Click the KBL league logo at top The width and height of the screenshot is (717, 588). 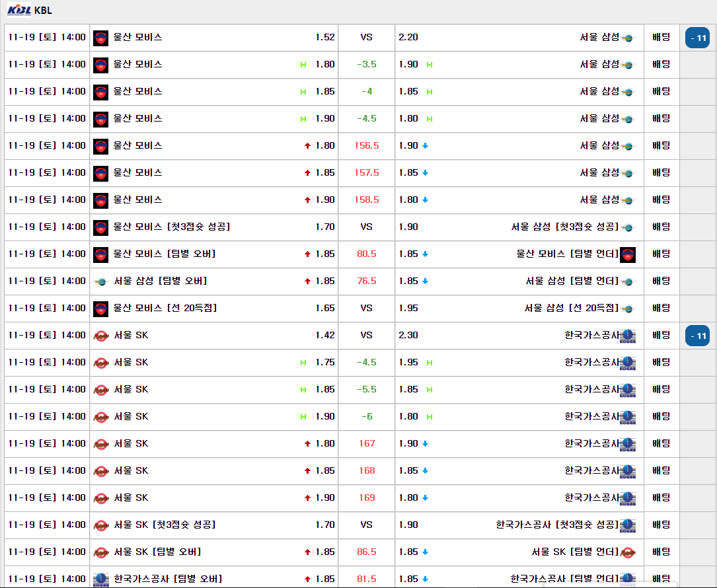[19, 11]
